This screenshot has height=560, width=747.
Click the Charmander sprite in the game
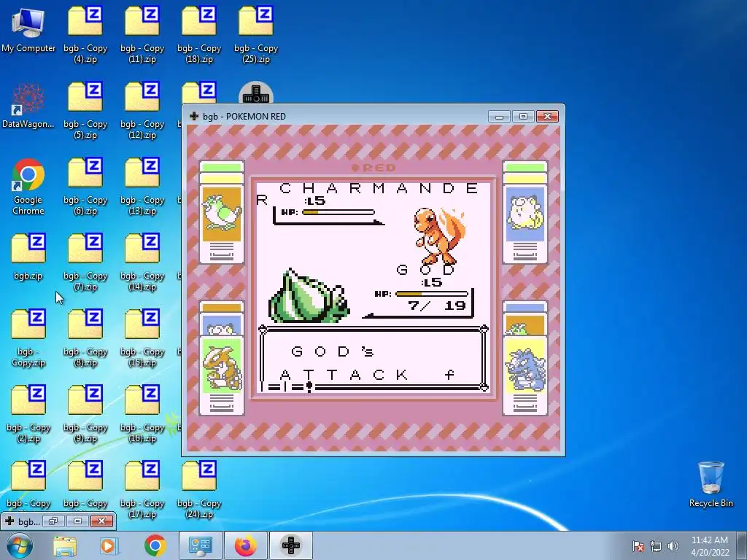coord(438,236)
